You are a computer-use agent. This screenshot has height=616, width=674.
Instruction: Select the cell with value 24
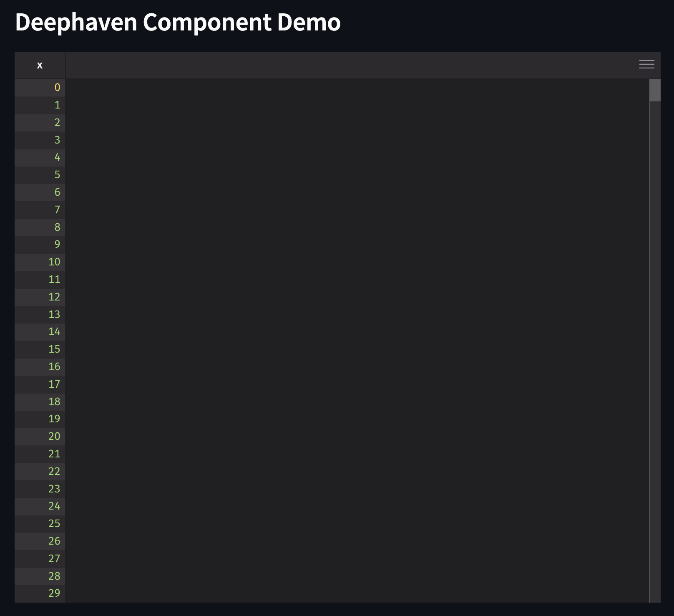tap(40, 506)
